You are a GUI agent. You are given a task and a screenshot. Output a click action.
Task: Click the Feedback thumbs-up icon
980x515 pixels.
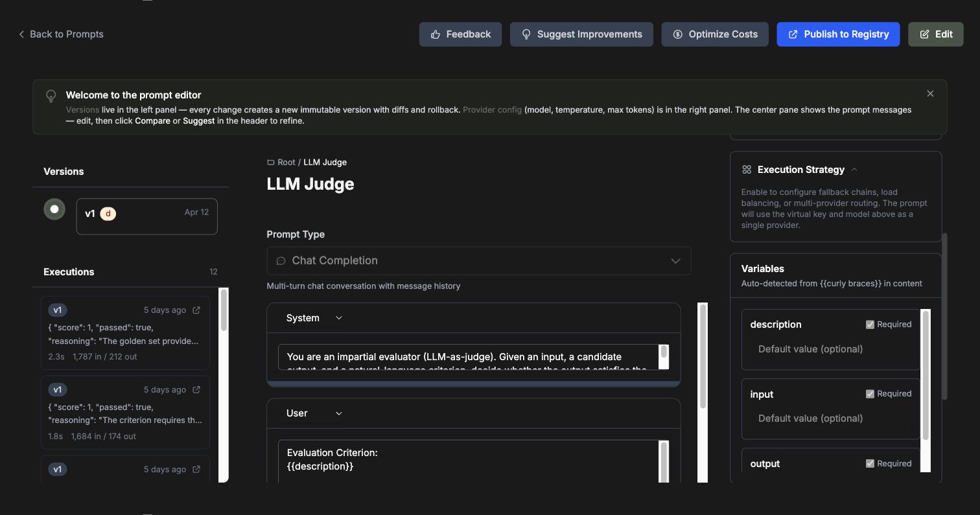[436, 34]
